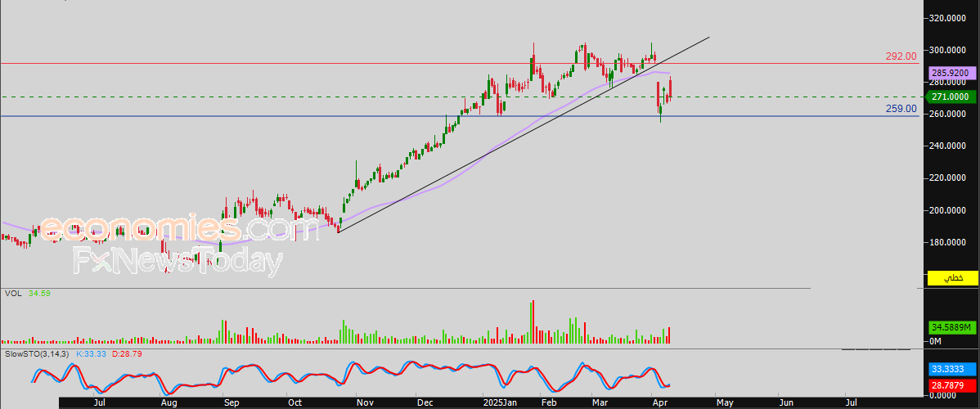Click the Nov time axis label
Image resolution: width=980 pixels, height=409 pixels.
point(363,403)
